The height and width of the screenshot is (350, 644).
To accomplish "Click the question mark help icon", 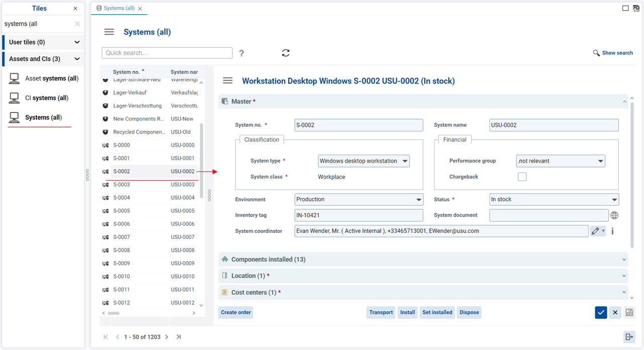I will (x=242, y=53).
